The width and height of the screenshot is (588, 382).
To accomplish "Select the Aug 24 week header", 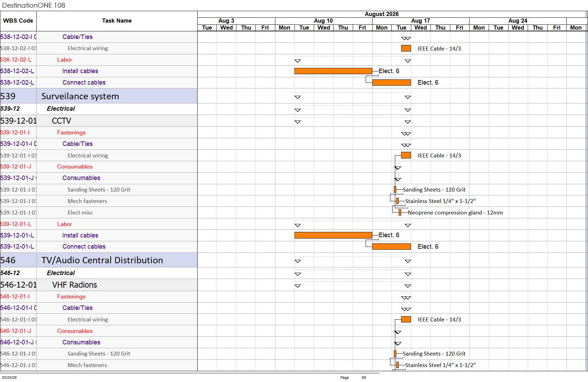I will 518,21.
